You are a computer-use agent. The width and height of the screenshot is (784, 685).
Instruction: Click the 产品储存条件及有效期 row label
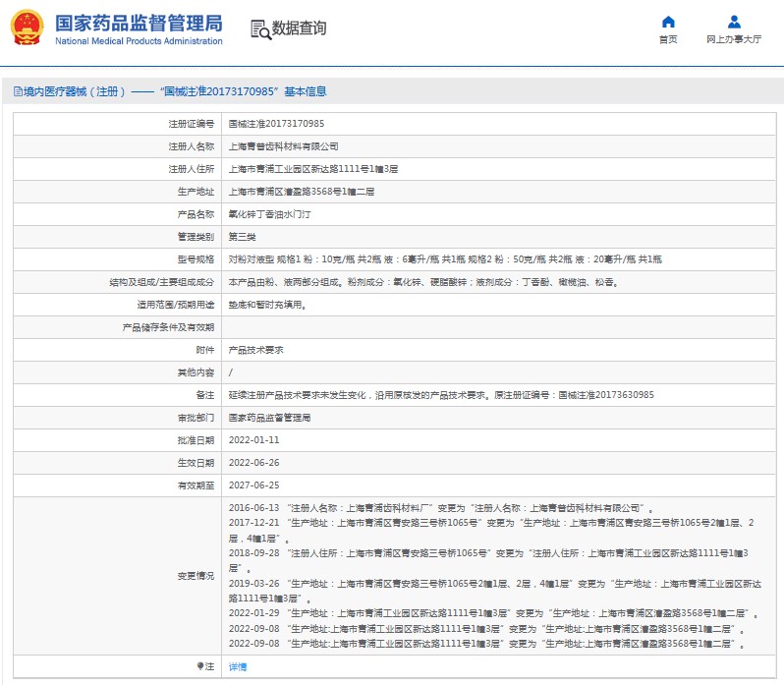(168, 327)
